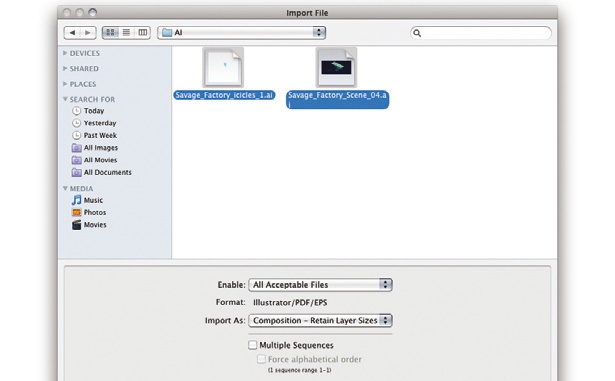Select Savage_Factory_Scene_04.ai file icon

(337, 67)
